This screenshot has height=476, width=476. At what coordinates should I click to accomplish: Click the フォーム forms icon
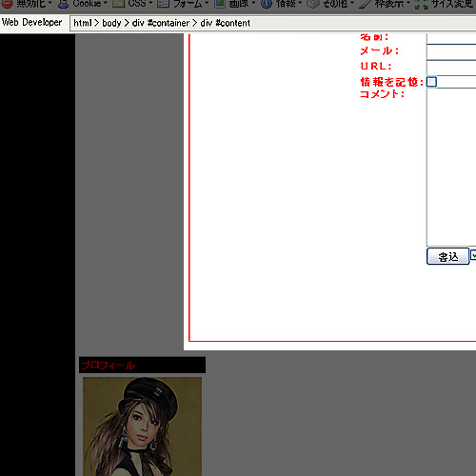pyautogui.click(x=164, y=4)
